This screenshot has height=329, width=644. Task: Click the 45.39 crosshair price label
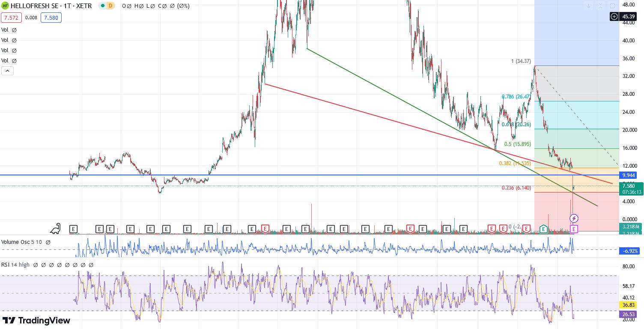(x=629, y=16)
